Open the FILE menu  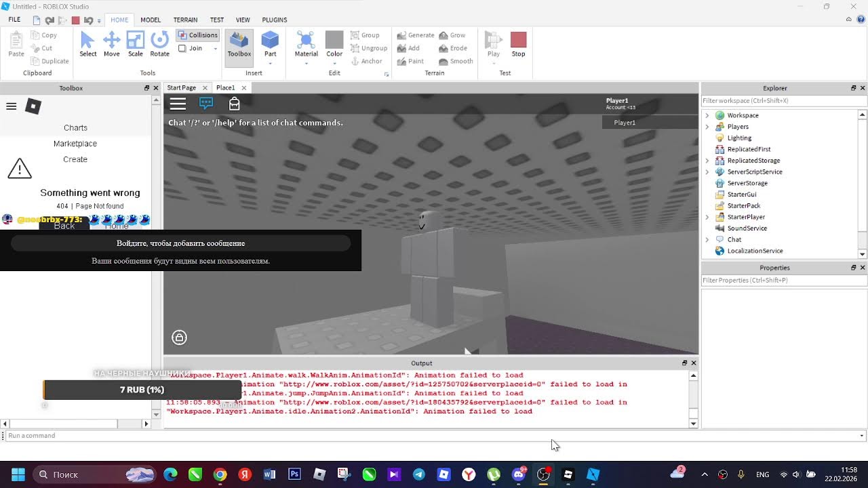point(14,20)
